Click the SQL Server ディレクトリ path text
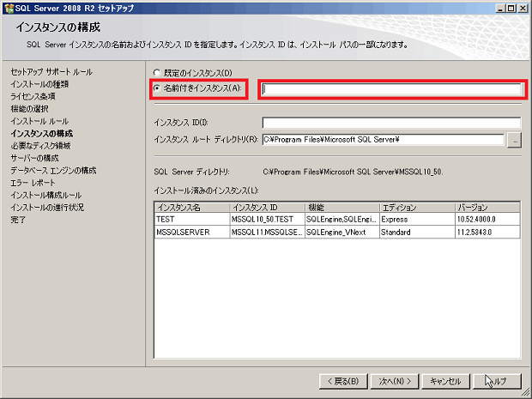 [353, 172]
